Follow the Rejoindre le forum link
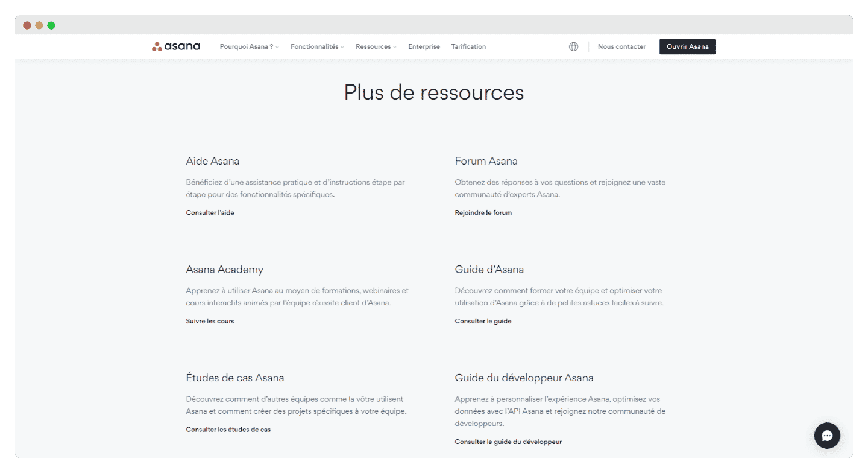Screen dimensions: 868x473 (x=483, y=212)
